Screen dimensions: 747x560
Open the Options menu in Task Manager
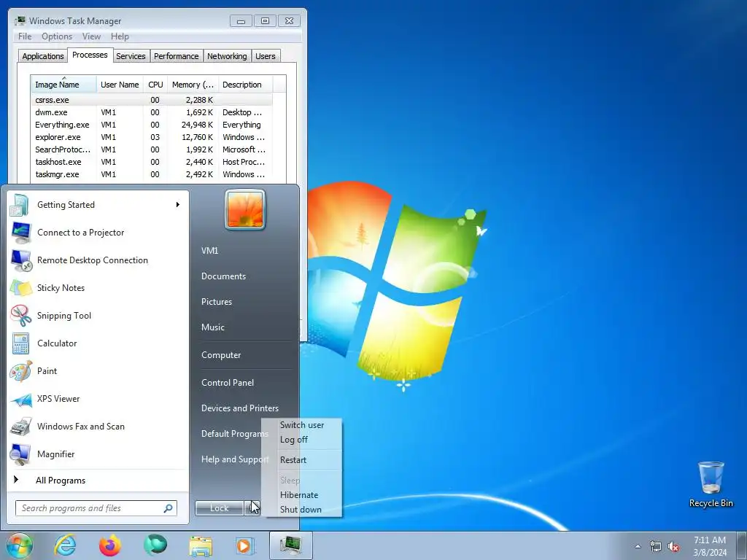(x=57, y=36)
